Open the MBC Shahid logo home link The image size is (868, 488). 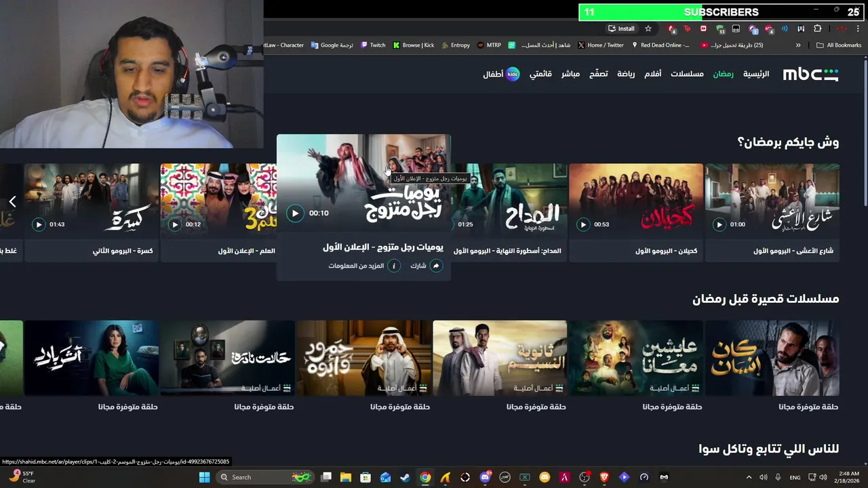click(810, 74)
